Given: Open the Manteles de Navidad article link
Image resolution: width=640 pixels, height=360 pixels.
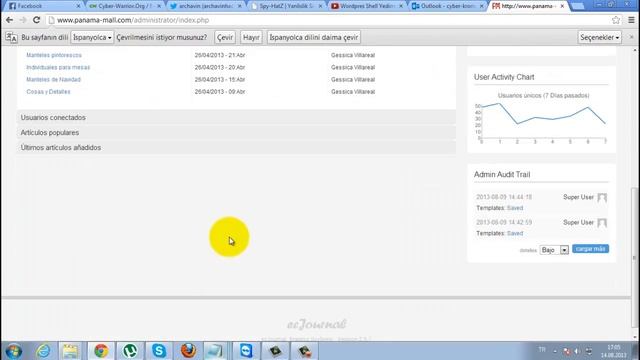Looking at the screenshot, I should pyautogui.click(x=53, y=80).
